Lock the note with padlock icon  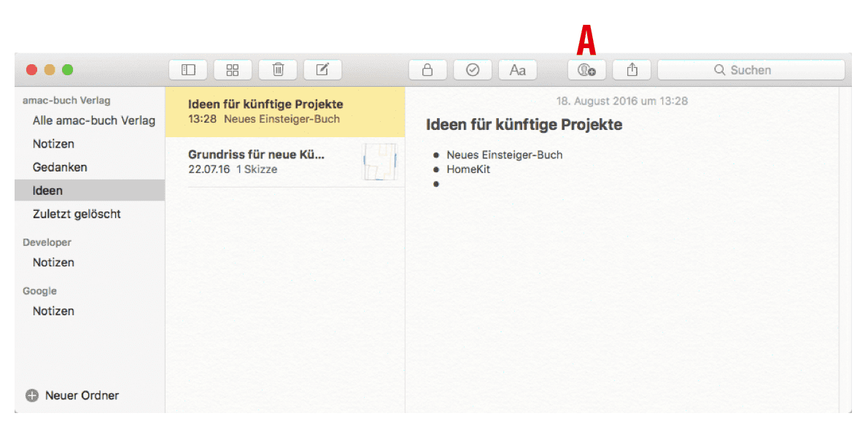pos(427,70)
